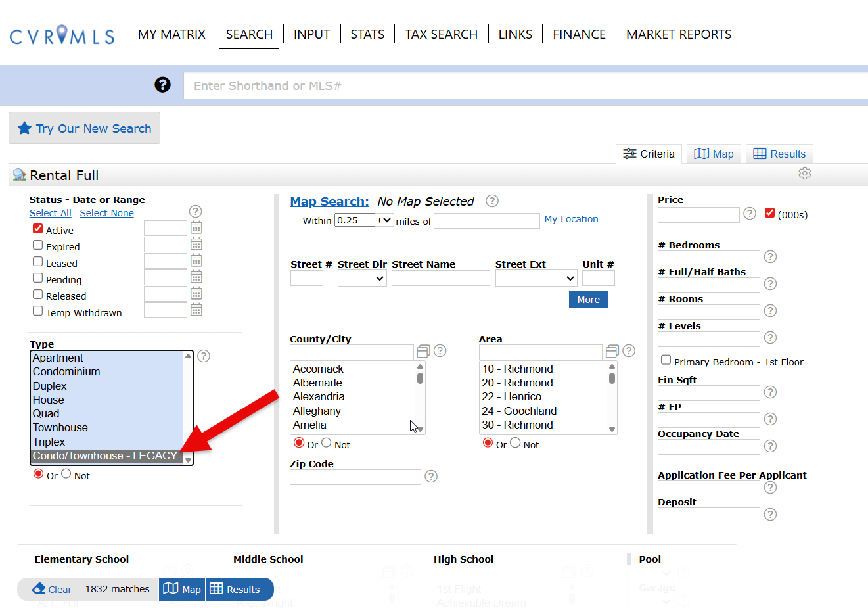Click the Type list scrollbar
This screenshot has height=608, width=868.
(x=188, y=408)
